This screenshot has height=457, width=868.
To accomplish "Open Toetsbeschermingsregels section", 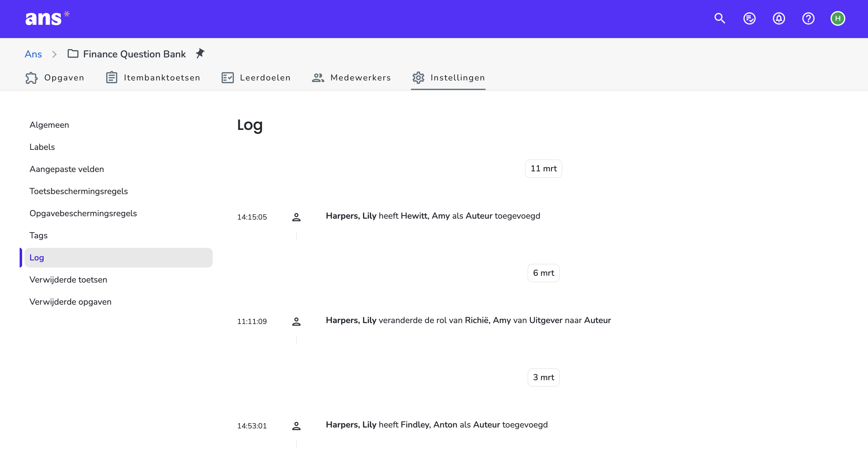I will (x=118, y=191).
